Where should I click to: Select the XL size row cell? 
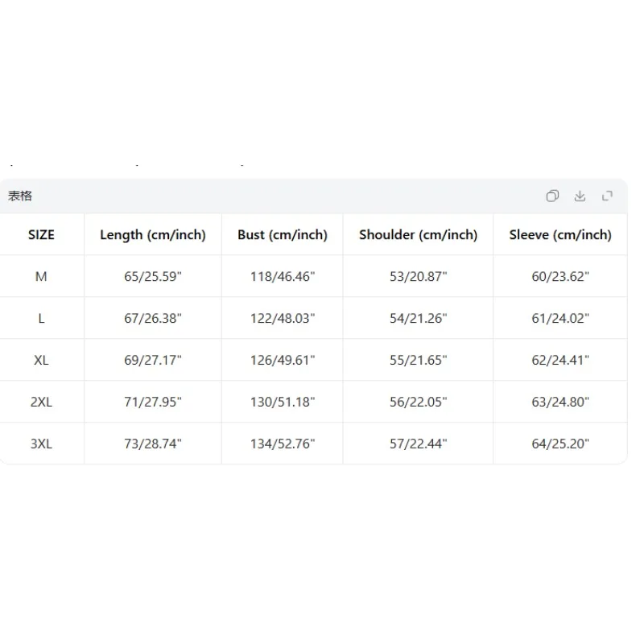click(x=41, y=360)
